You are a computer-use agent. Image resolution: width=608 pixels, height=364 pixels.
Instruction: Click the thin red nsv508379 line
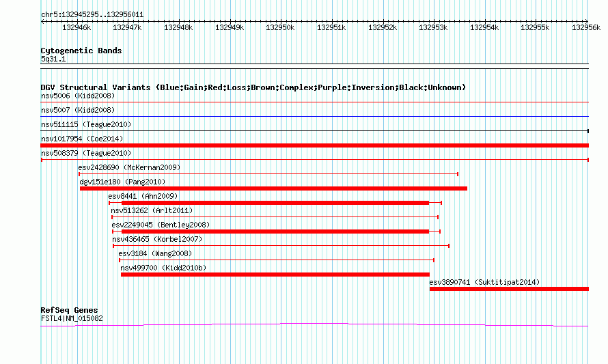[315, 160]
